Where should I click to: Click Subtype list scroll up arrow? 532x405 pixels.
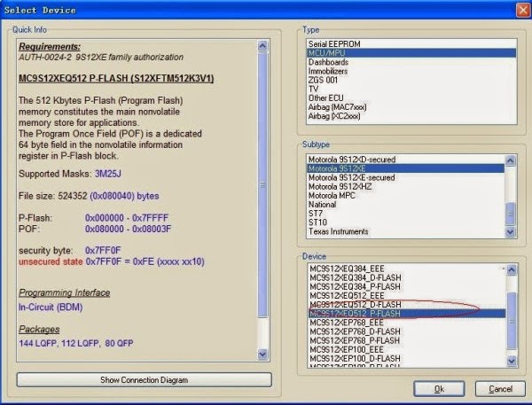tap(511, 160)
